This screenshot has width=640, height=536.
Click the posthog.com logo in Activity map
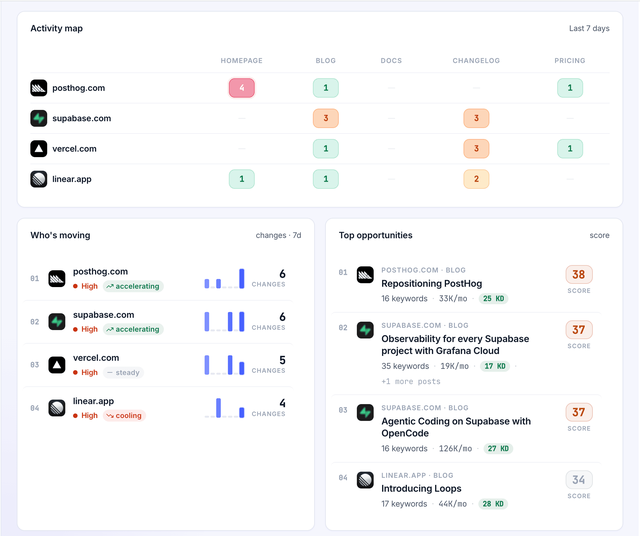(x=39, y=88)
